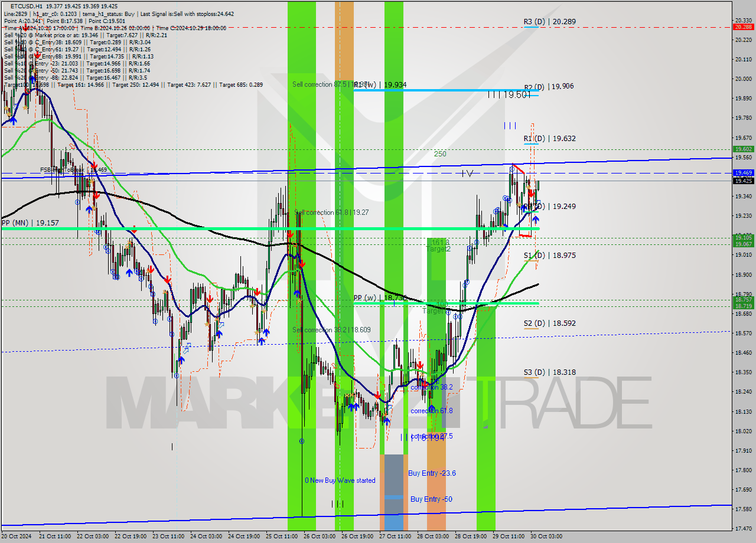Select the R3 (D) | 20.289 resistance label

click(549, 22)
